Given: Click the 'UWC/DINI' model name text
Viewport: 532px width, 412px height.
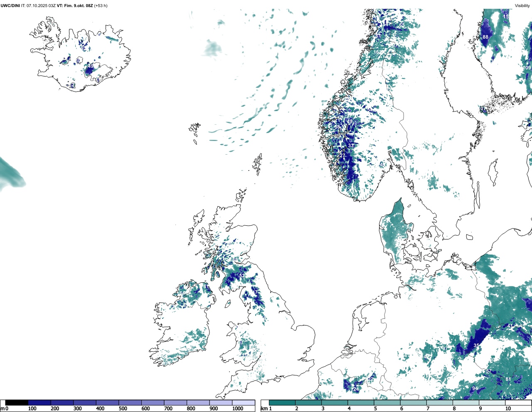Looking at the screenshot, I should (x=10, y=5).
